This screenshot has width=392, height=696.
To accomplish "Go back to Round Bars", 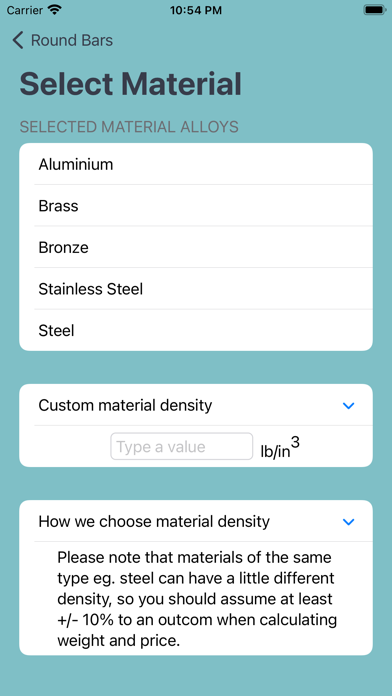I will [63, 40].
